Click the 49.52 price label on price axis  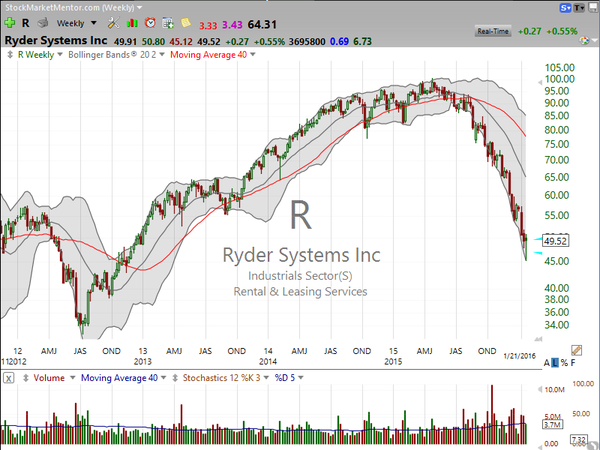(x=556, y=241)
